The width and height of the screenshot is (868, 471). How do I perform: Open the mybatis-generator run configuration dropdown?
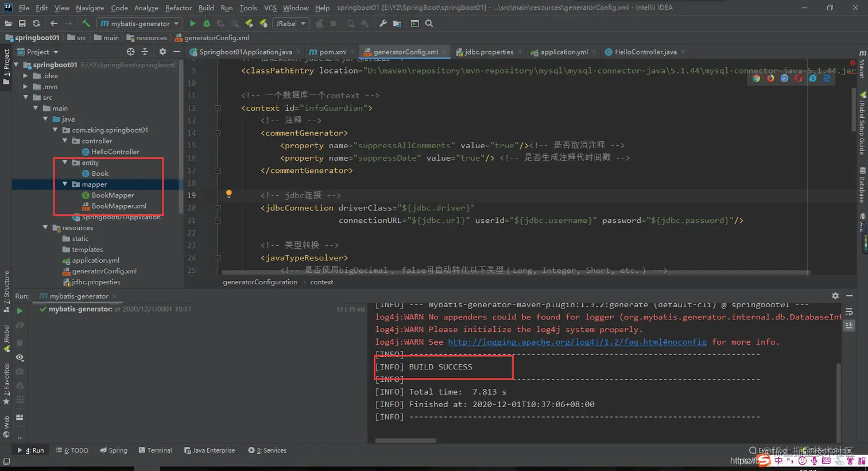tap(139, 24)
